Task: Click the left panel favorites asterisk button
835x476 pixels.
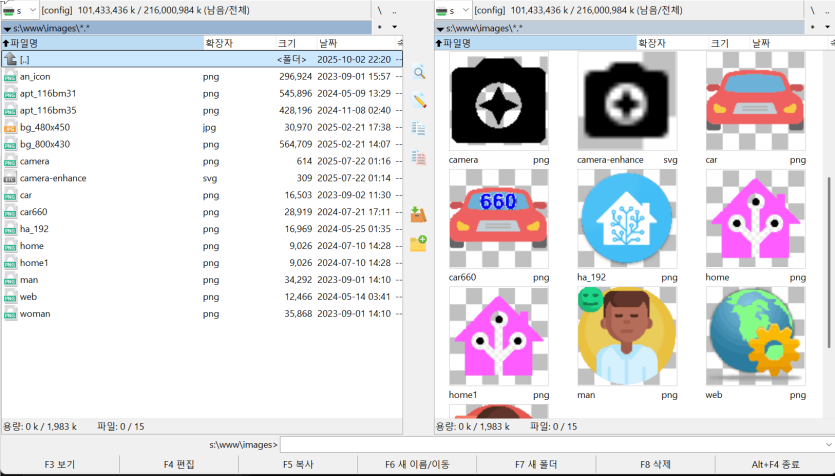Action: 380,27
